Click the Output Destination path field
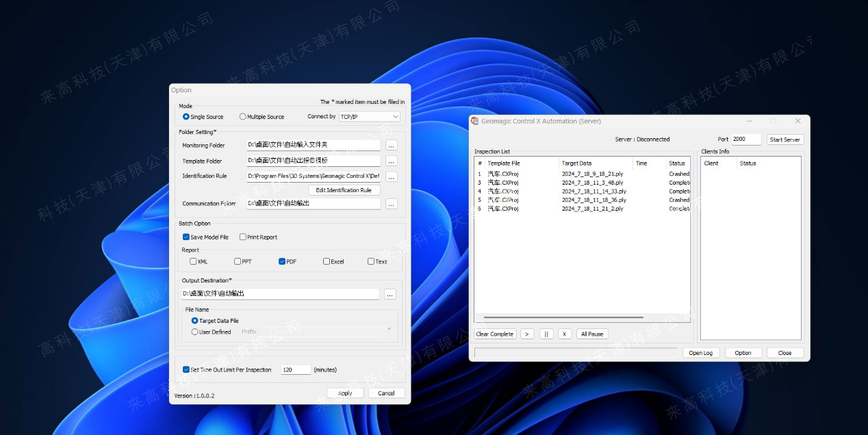Image resolution: width=868 pixels, height=435 pixels. pyautogui.click(x=280, y=294)
